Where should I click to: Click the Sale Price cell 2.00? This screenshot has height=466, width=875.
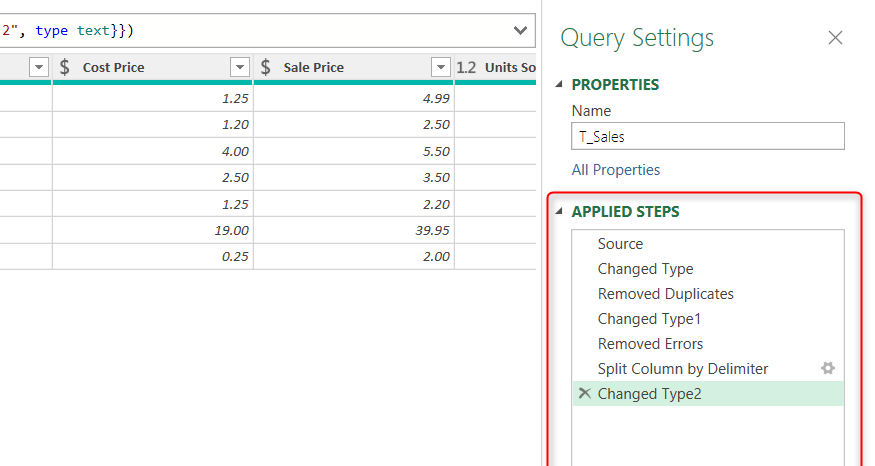[354, 256]
